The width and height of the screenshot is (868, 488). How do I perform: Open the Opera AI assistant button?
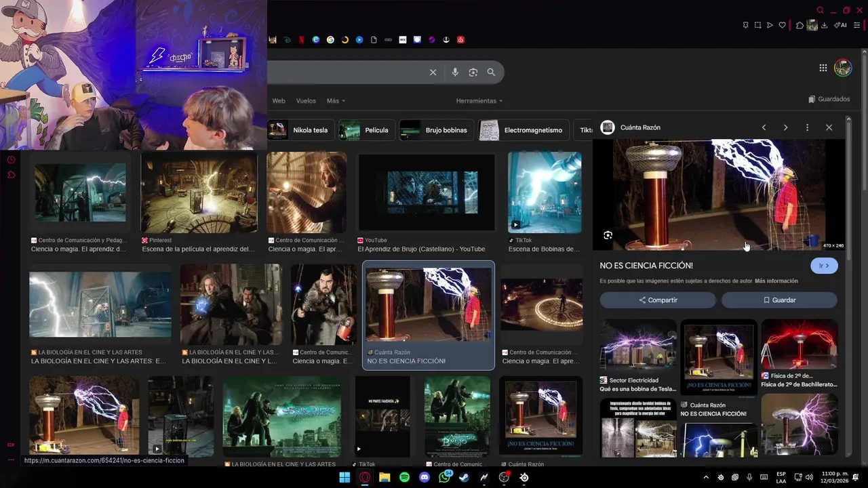[840, 25]
